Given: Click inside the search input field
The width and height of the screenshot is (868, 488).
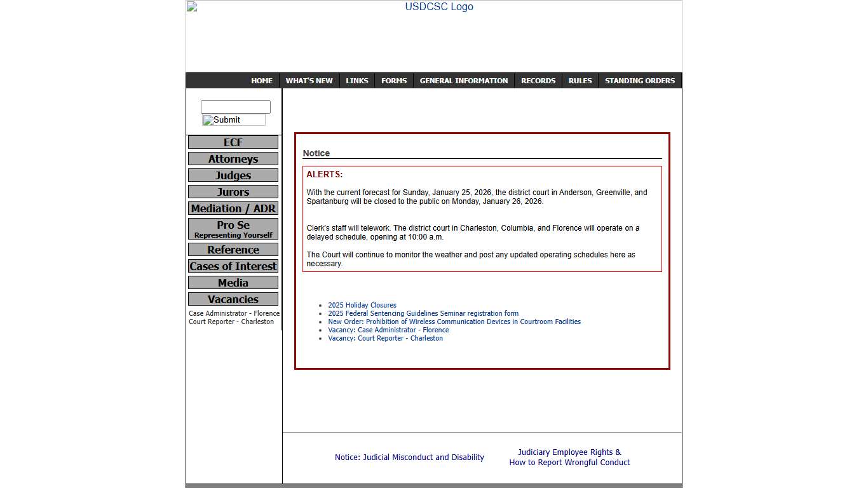Looking at the screenshot, I should point(235,106).
